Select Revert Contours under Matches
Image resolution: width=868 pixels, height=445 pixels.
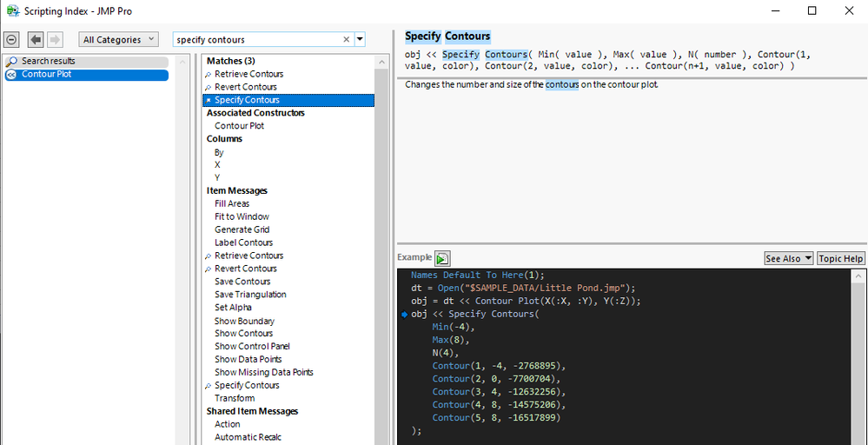pos(245,87)
